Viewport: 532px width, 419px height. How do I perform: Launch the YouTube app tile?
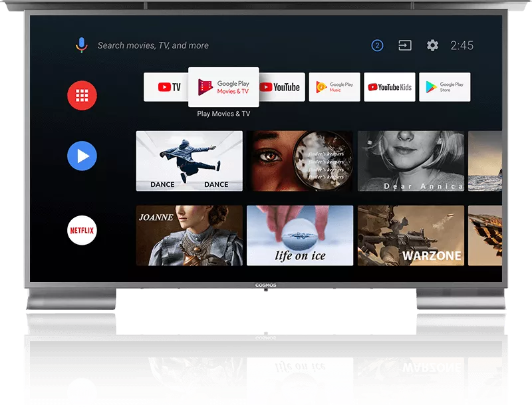(282, 87)
